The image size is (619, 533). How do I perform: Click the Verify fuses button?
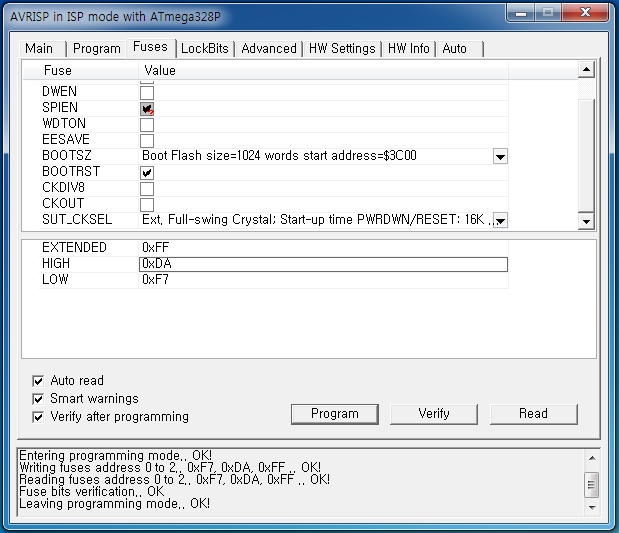(434, 414)
